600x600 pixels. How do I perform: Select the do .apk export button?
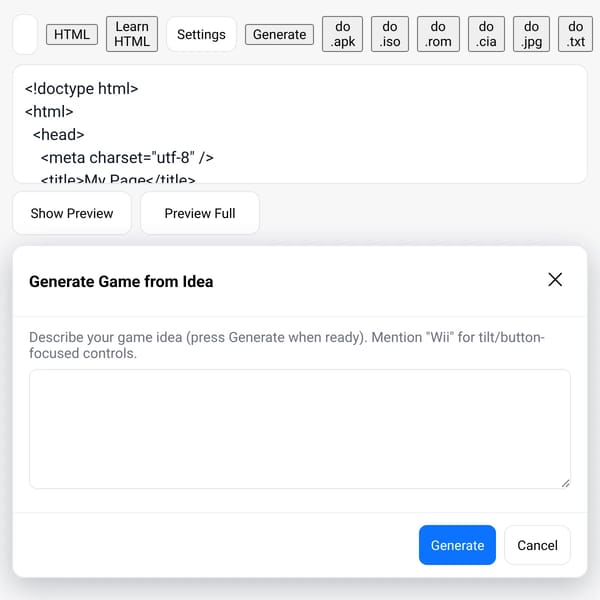pos(342,34)
